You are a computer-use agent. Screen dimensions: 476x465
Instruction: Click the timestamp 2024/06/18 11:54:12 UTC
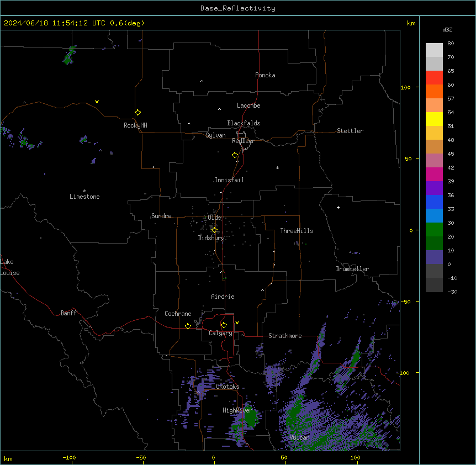pyautogui.click(x=55, y=23)
